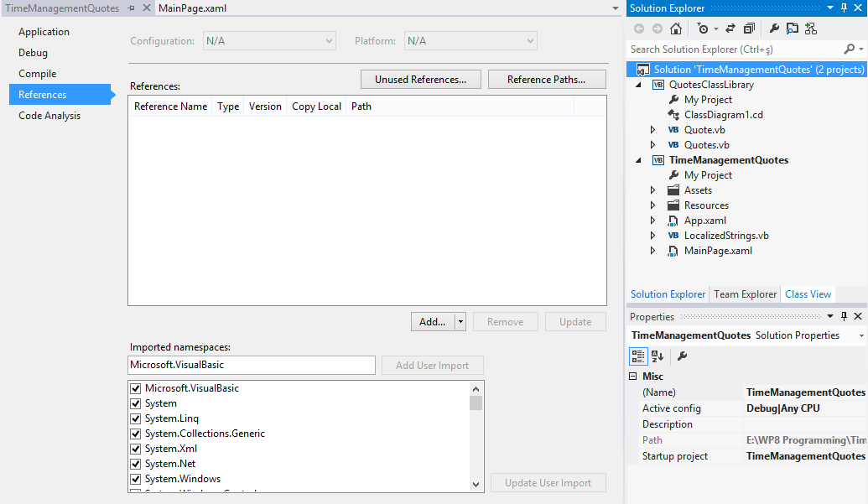The image size is (868, 504).
Task: Click the Imported namespaces text field
Action: point(252,365)
